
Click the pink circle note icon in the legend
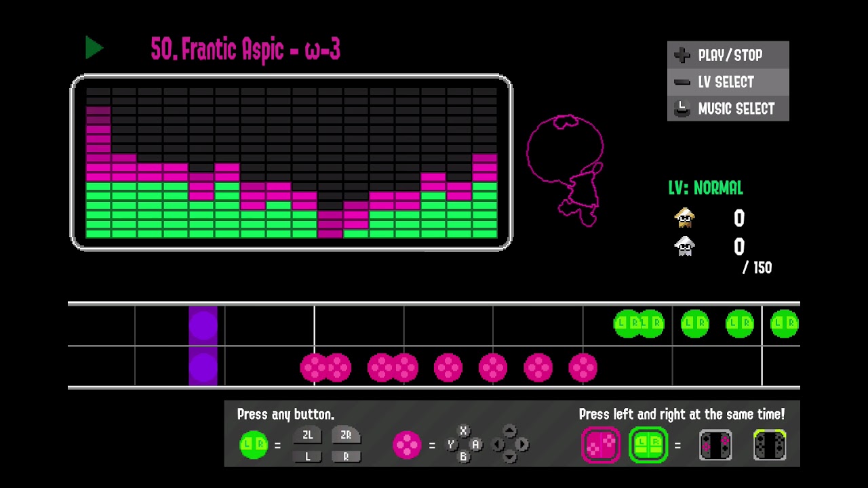tap(407, 445)
